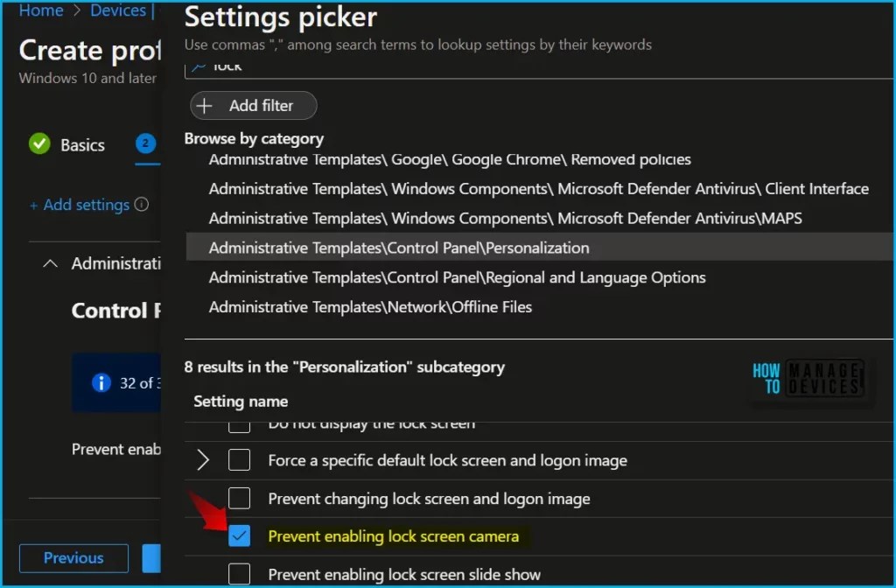Image resolution: width=896 pixels, height=588 pixels.
Task: Click the Previous button
Action: pos(73,558)
